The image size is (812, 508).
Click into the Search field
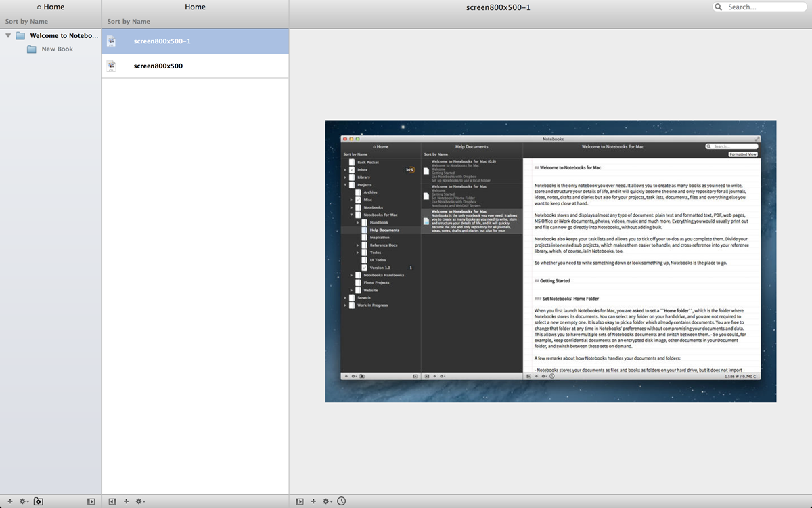tap(765, 7)
